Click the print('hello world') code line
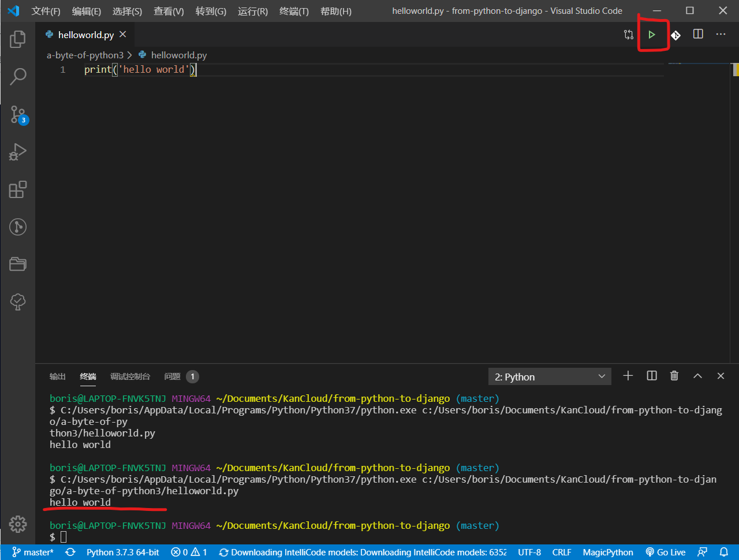The image size is (739, 560). pos(140,70)
